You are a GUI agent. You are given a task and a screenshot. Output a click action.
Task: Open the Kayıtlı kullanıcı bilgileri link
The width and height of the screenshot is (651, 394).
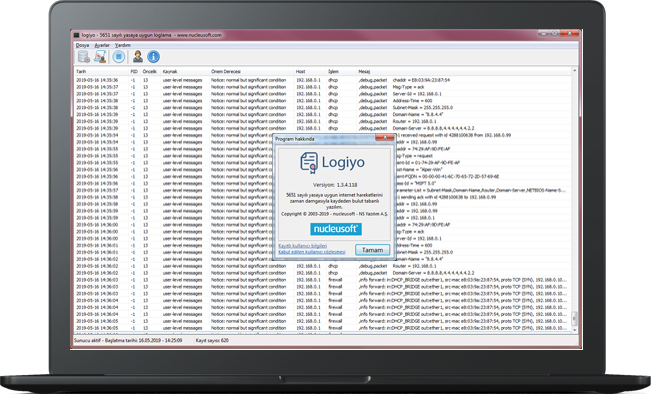302,246
